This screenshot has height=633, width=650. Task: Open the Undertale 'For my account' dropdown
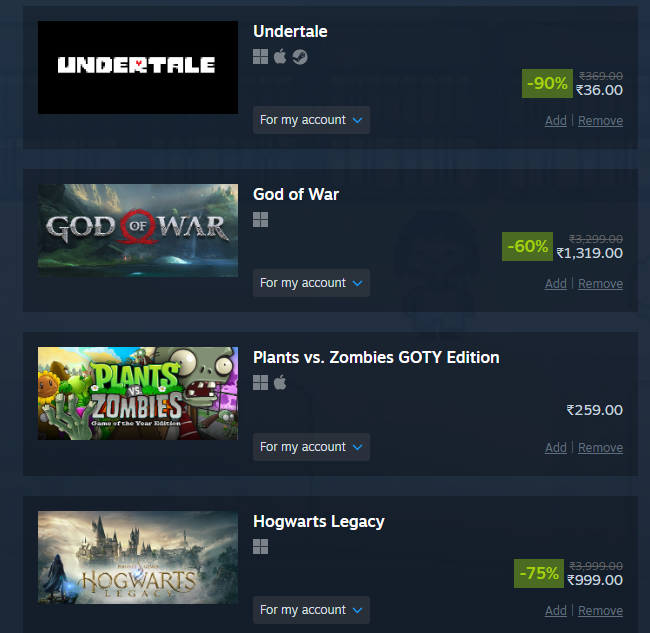311,120
